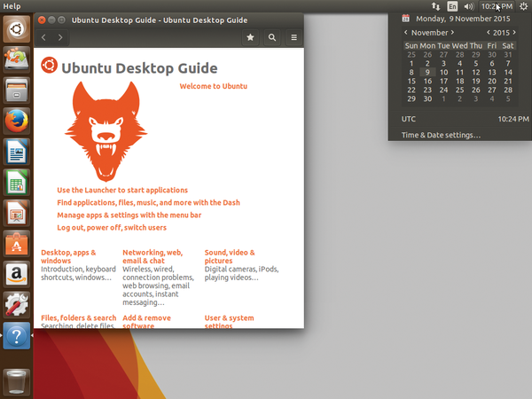Screen dimensions: 532x399
Task: Open the session gear menu in top panel
Action: 523,6
